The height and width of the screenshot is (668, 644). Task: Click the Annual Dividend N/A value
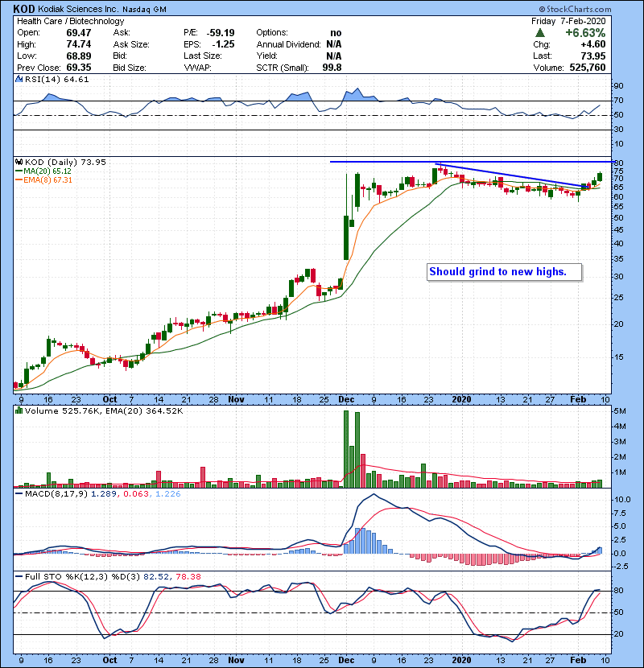click(334, 44)
